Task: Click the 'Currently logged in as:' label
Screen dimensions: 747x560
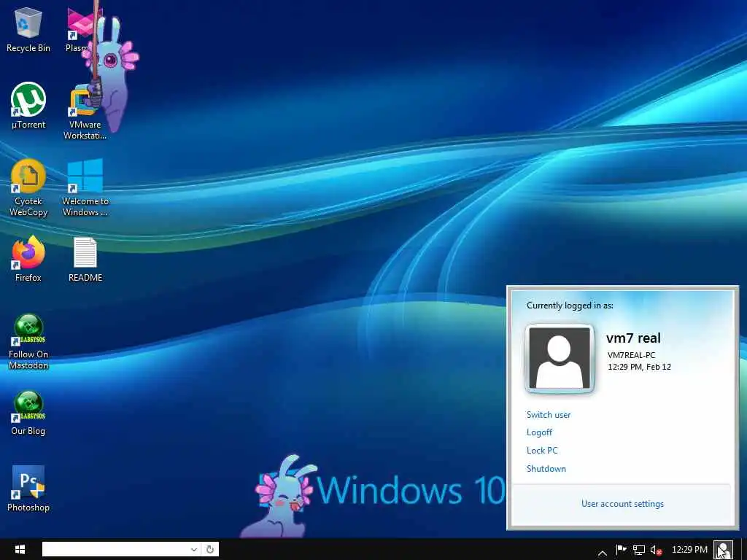Action: 570,306
